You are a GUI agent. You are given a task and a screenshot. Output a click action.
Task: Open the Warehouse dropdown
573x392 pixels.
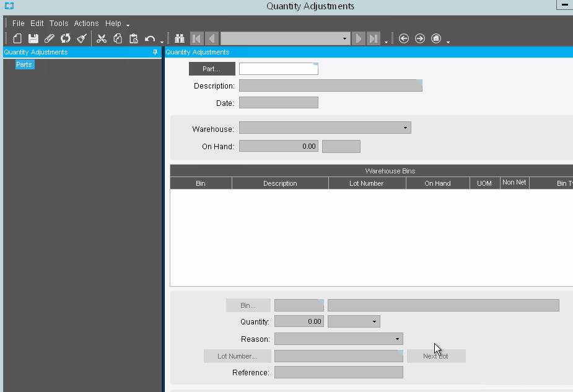pyautogui.click(x=405, y=128)
